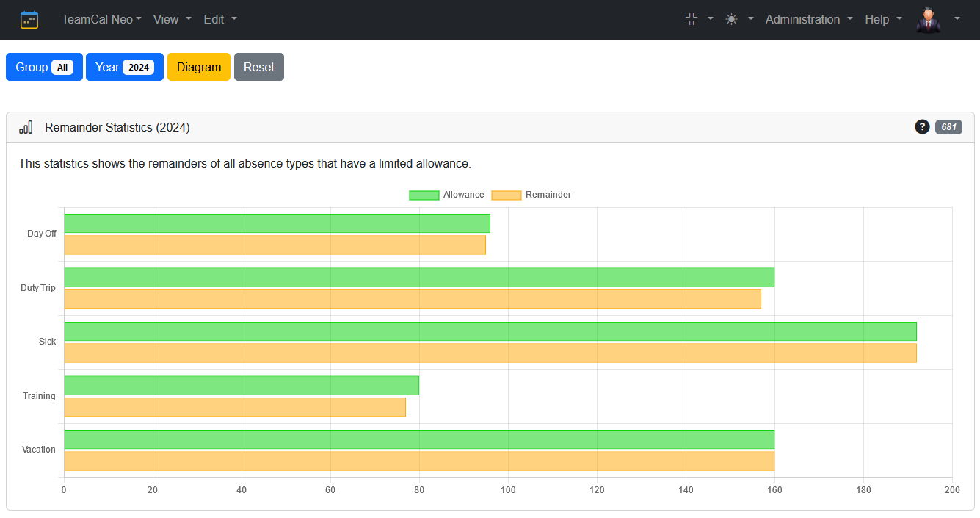Viewport: 980px width, 518px height.
Task: Expand the Administration dropdown menu
Action: (x=809, y=20)
